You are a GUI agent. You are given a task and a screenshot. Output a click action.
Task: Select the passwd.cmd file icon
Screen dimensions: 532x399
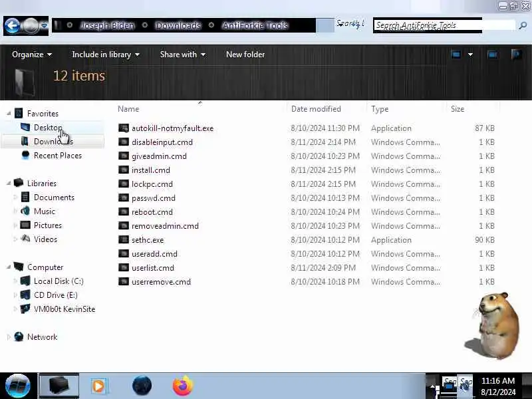[124, 198]
